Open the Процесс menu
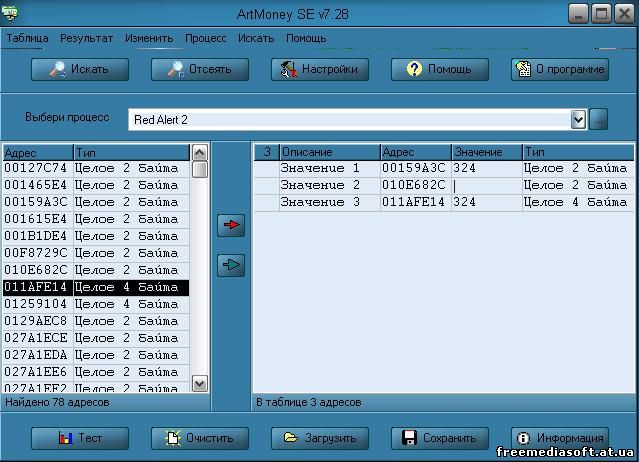Image resolution: width=639 pixels, height=462 pixels. (205, 38)
